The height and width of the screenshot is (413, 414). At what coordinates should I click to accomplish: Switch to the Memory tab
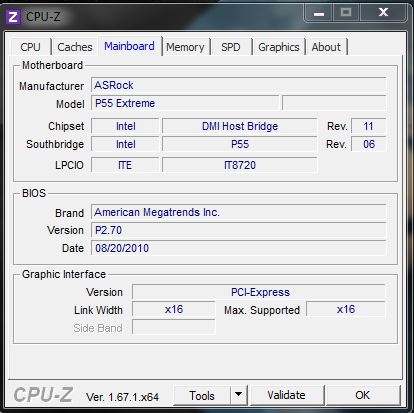tap(185, 47)
